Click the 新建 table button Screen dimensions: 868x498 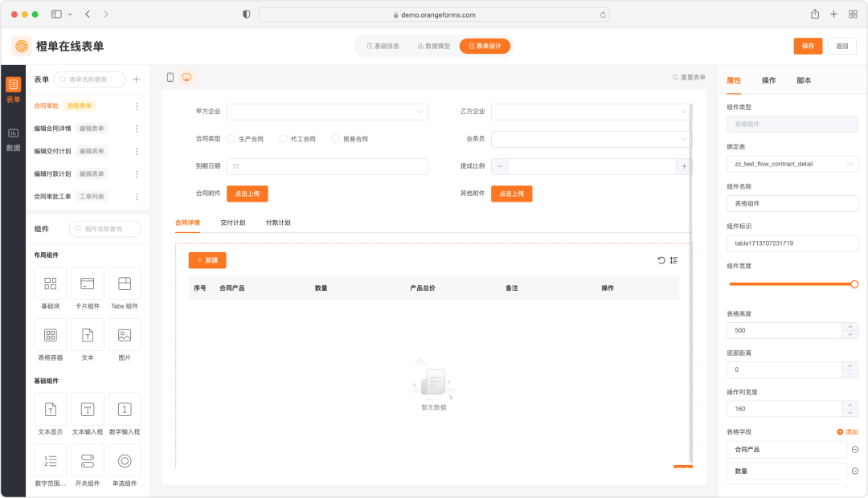[x=207, y=260]
